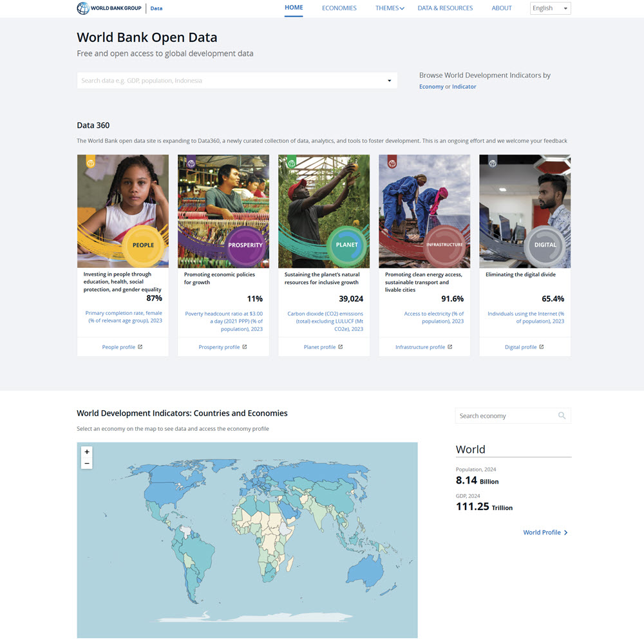Expand the THEMES navigation dropdown
Screen dimensions: 644x644
click(390, 8)
